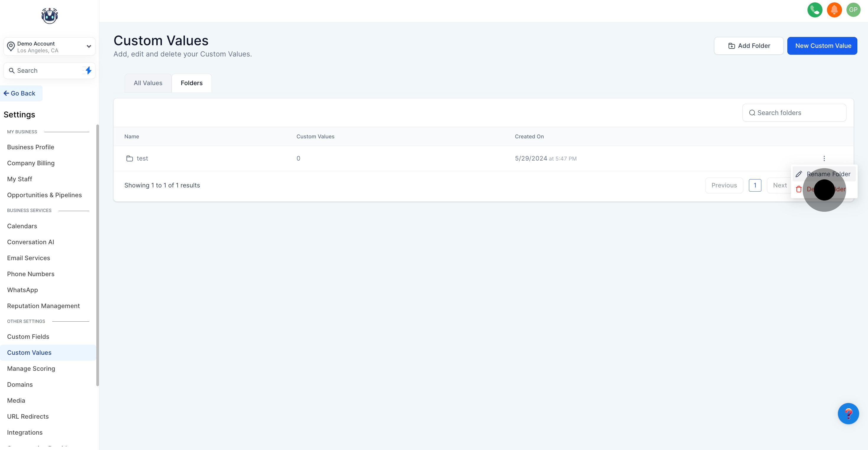The image size is (868, 450).
Task: Open the GP user avatar menu
Action: (853, 10)
